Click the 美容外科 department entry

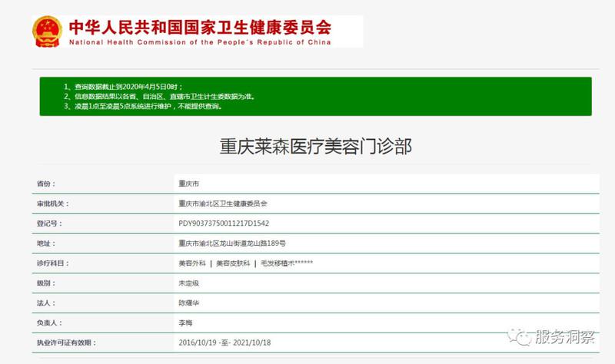[191, 263]
